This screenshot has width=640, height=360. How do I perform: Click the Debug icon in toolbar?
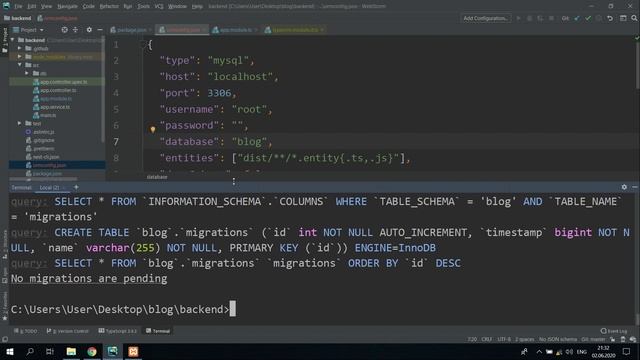(529, 18)
